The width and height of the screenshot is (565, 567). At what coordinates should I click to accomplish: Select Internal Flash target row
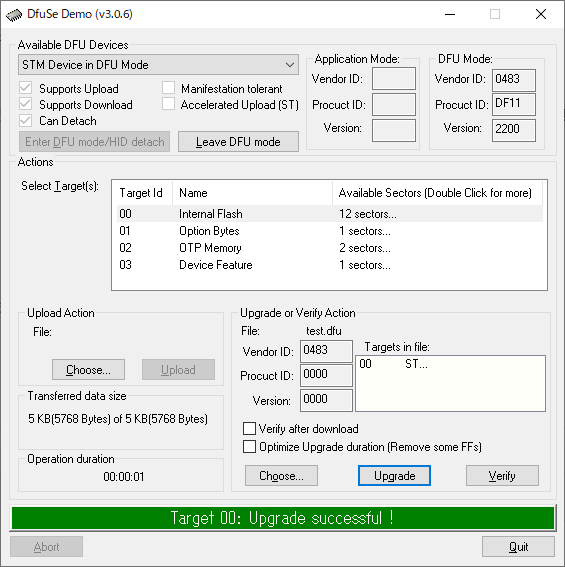coord(330,214)
